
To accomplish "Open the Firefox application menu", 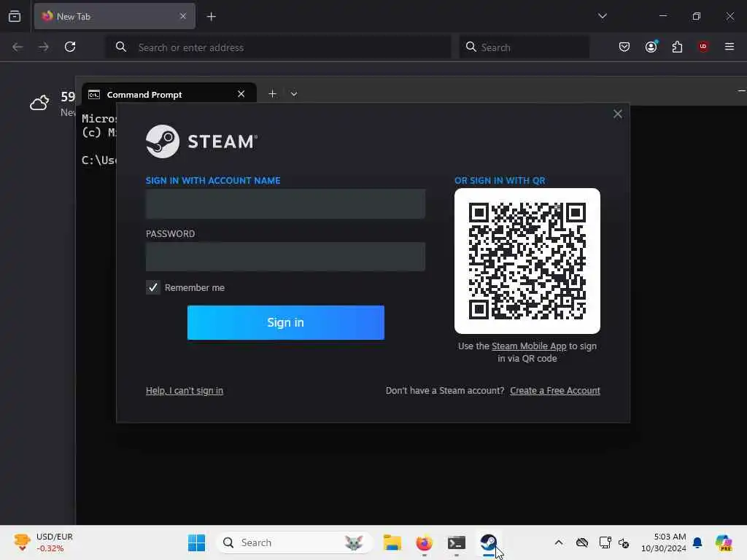I will (x=729, y=47).
